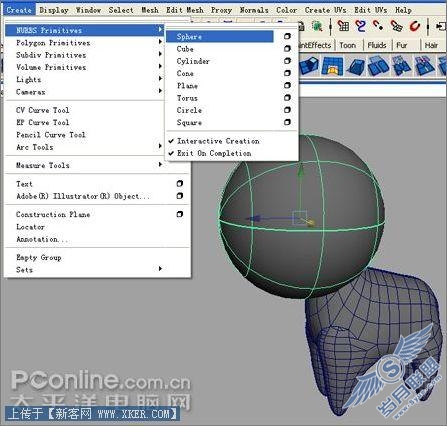
Task: Click the green Y-axis move manipulator arrow
Action: coord(301,169)
